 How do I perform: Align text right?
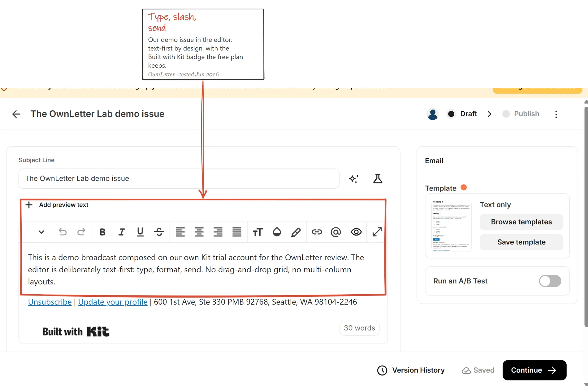pyautogui.click(x=218, y=232)
